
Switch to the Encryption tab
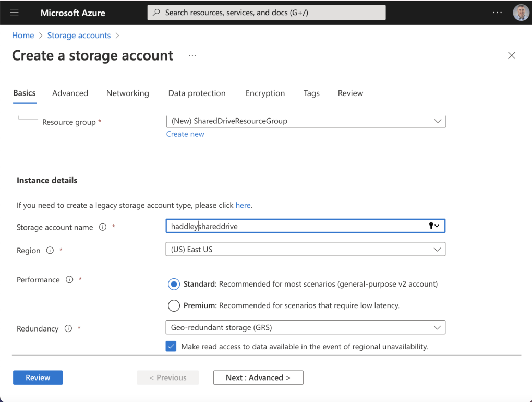pos(265,93)
